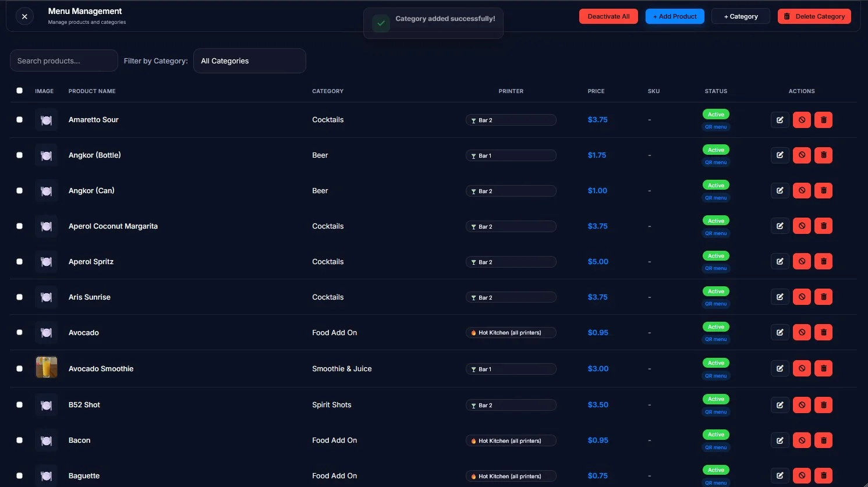Image resolution: width=868 pixels, height=487 pixels.
Task: Click the QR menu badge for Avocado
Action: [715, 339]
